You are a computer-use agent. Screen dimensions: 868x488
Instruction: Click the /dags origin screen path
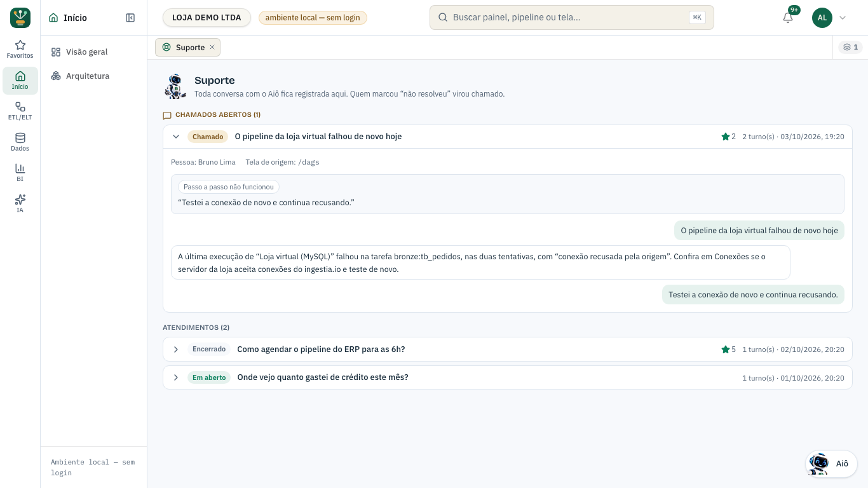(309, 162)
